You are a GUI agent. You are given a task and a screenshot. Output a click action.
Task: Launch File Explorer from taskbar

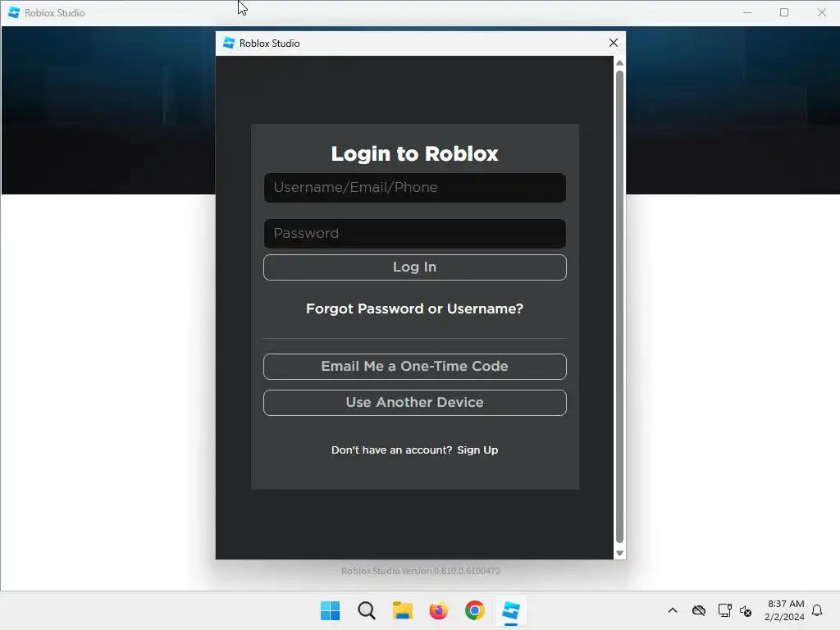[x=402, y=610]
